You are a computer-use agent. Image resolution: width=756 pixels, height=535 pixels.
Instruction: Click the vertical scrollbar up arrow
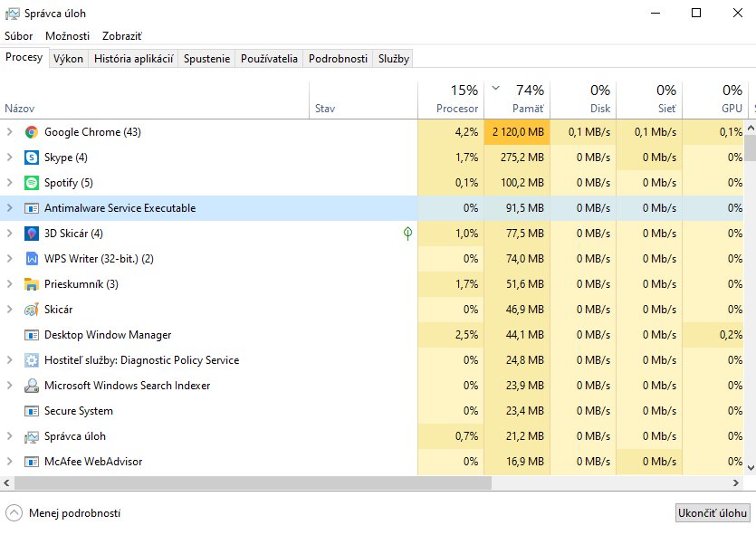tap(751, 128)
